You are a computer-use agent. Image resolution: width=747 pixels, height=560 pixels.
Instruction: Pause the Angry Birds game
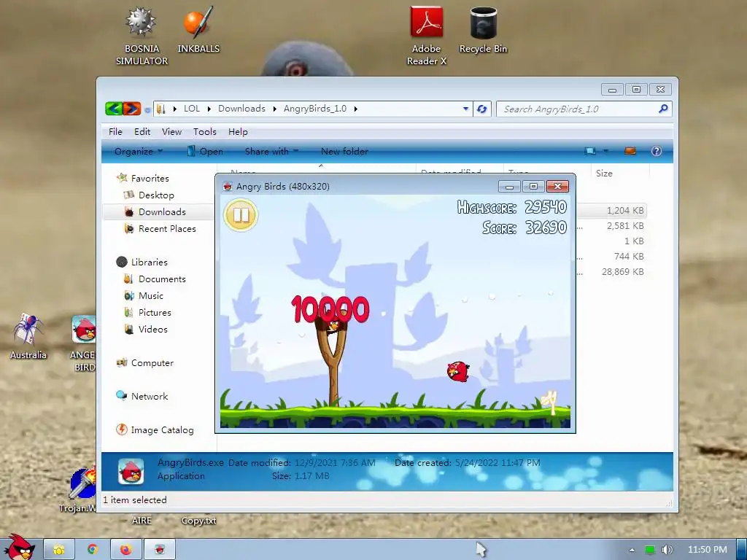tap(241, 215)
